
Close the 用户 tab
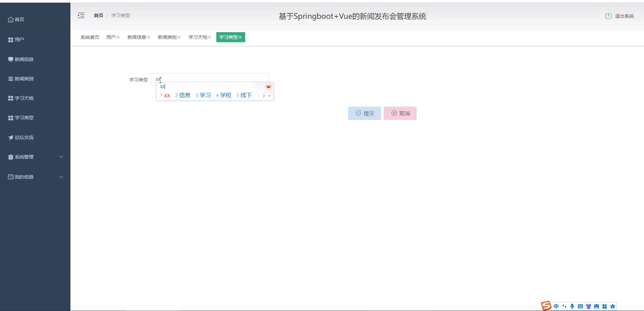click(118, 37)
